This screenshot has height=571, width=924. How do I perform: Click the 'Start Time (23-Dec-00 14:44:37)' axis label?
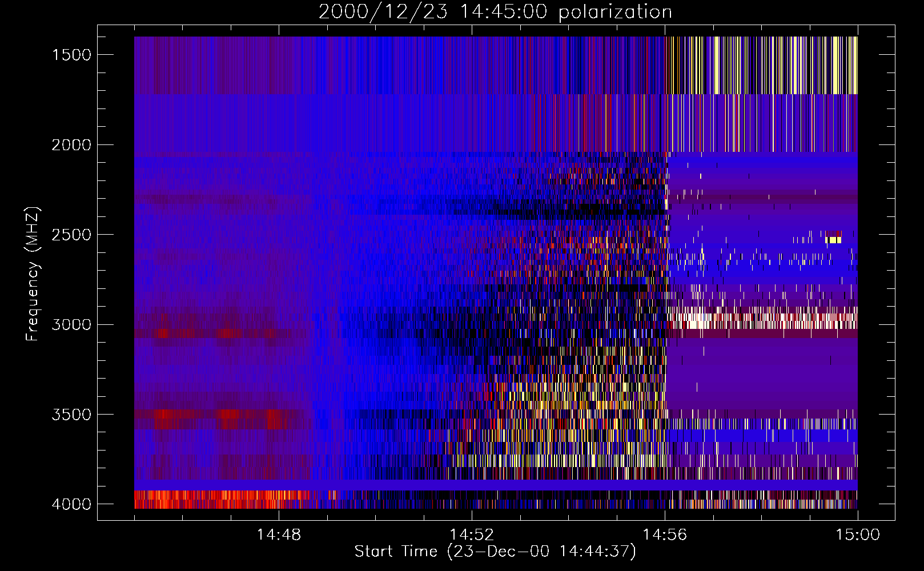point(495,552)
